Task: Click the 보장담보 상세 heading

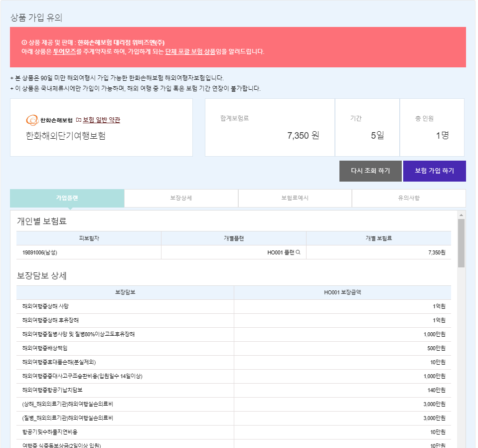Action: point(42,275)
